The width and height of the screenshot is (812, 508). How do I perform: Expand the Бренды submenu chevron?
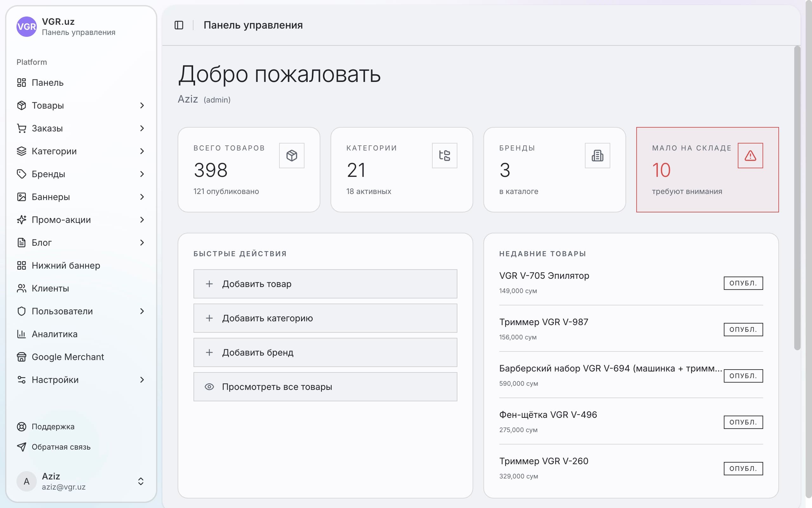pos(142,174)
